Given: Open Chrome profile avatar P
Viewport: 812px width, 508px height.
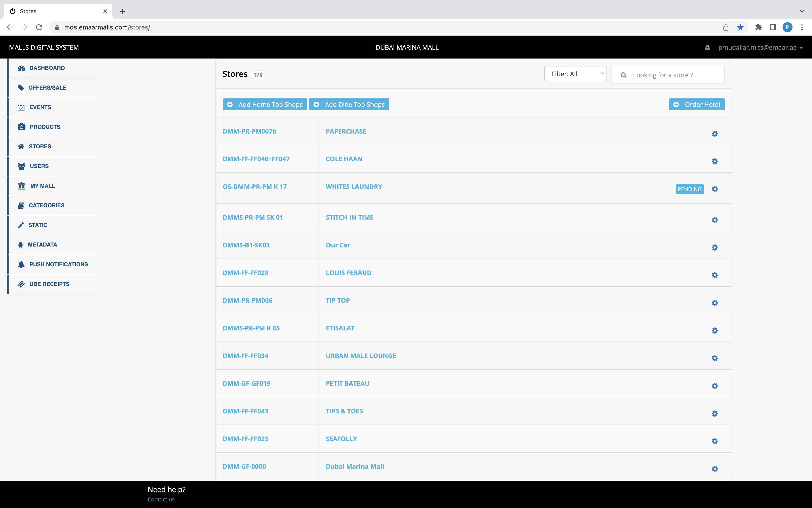Looking at the screenshot, I should point(787,27).
